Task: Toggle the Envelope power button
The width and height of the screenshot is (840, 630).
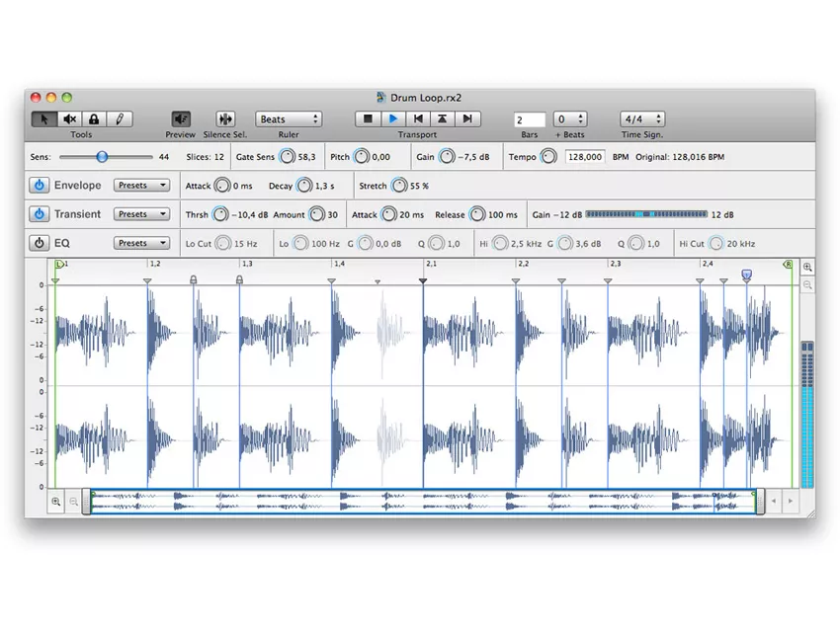Action: (x=39, y=186)
